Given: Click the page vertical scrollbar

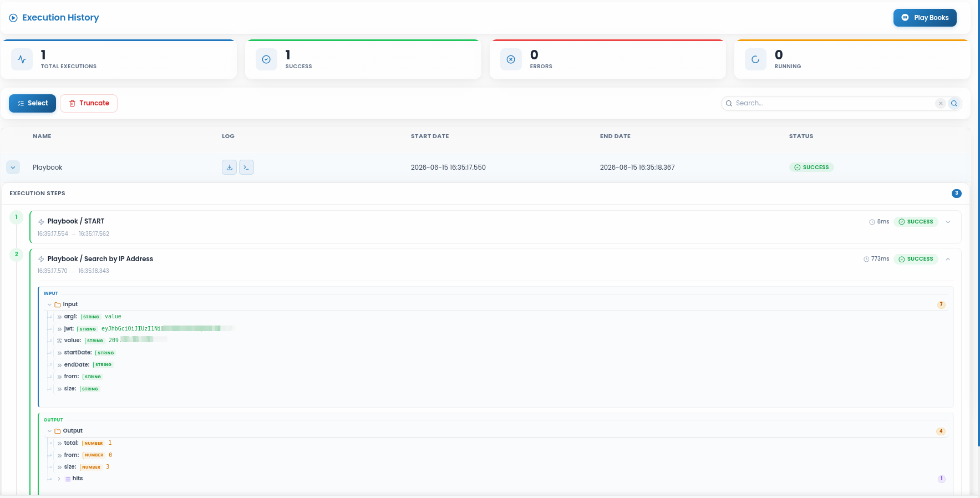Looking at the screenshot, I should 978,222.
